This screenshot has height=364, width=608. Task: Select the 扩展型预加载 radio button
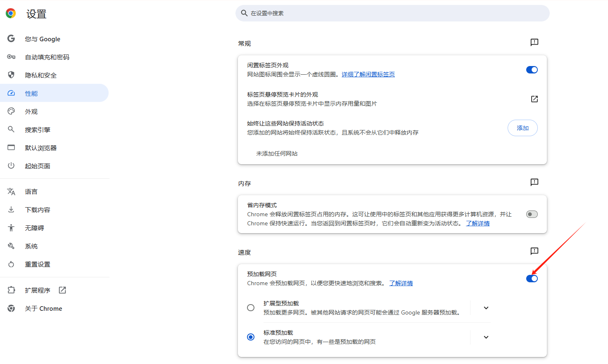[251, 308]
